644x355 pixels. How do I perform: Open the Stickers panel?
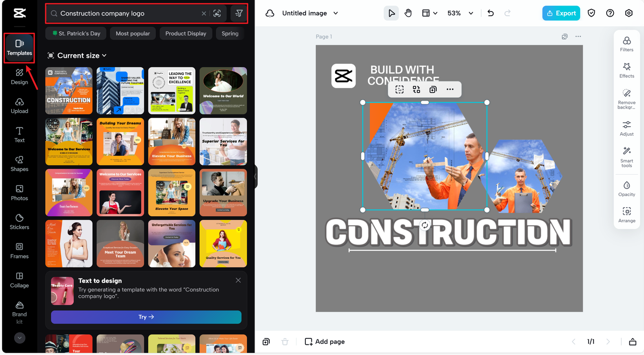tap(20, 222)
